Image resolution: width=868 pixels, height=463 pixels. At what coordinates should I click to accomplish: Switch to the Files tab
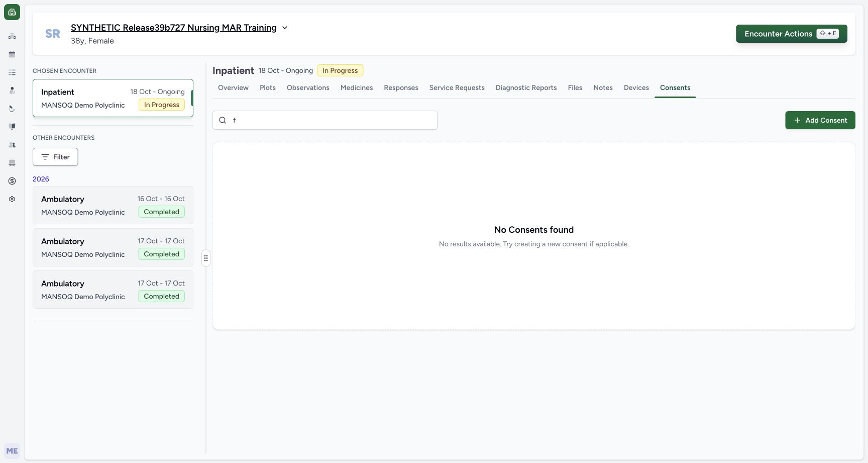tap(575, 87)
